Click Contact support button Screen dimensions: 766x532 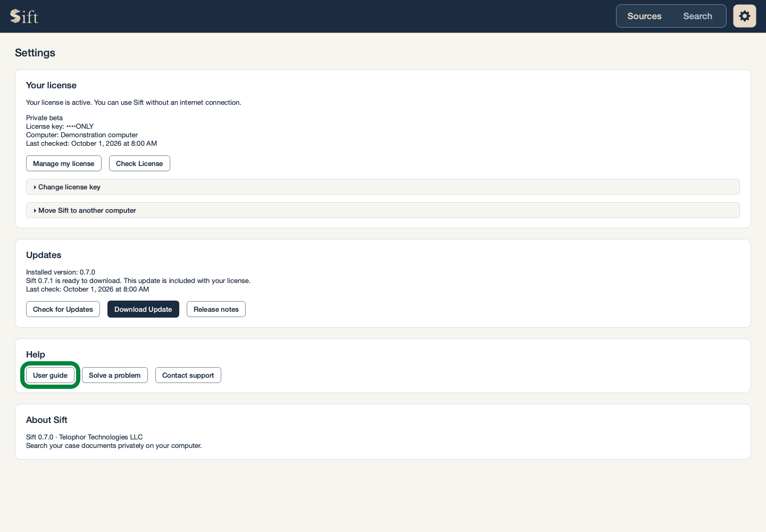pos(188,375)
